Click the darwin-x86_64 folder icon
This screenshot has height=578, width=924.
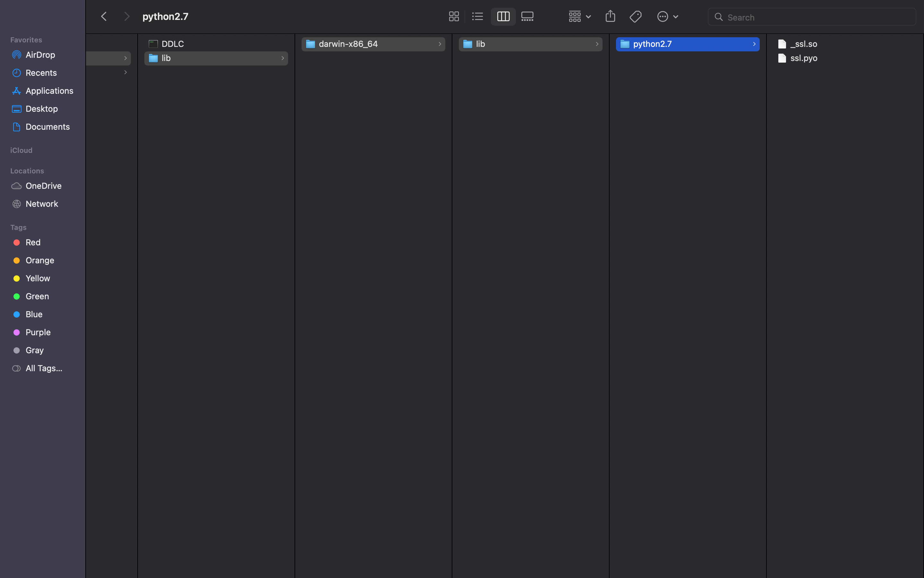tap(311, 44)
